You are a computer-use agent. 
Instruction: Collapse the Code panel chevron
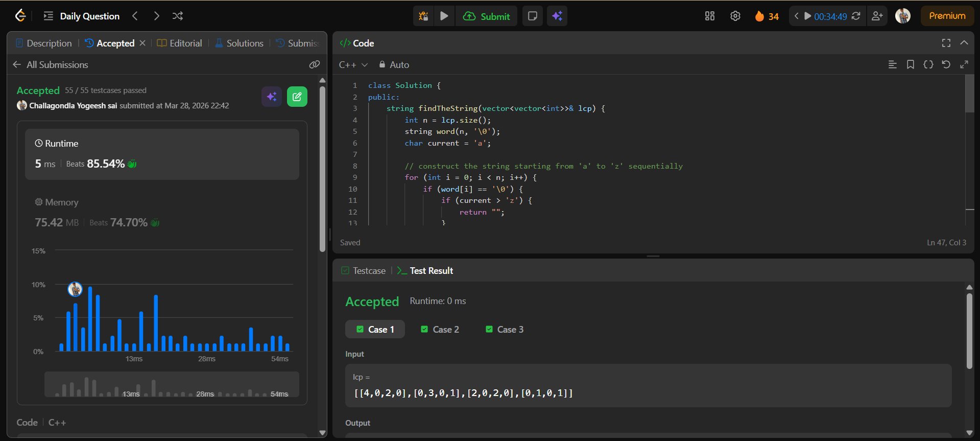964,43
